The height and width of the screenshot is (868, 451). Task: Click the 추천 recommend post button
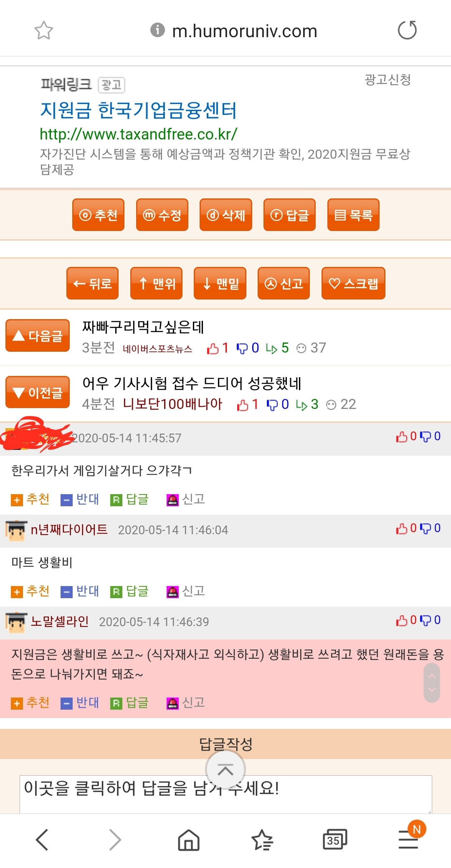(98, 215)
